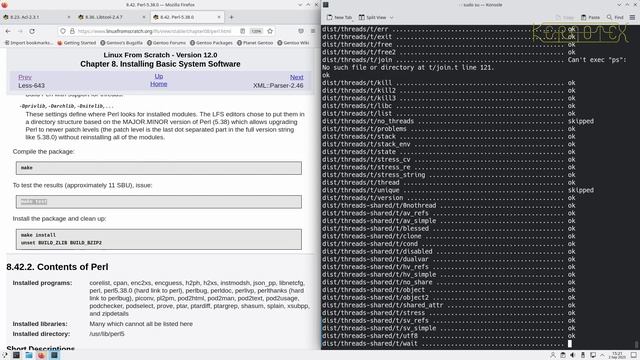Open Planet Gentoo bookmark
Image resolution: width=640 pixels, height=360 pixels.
tap(255, 43)
